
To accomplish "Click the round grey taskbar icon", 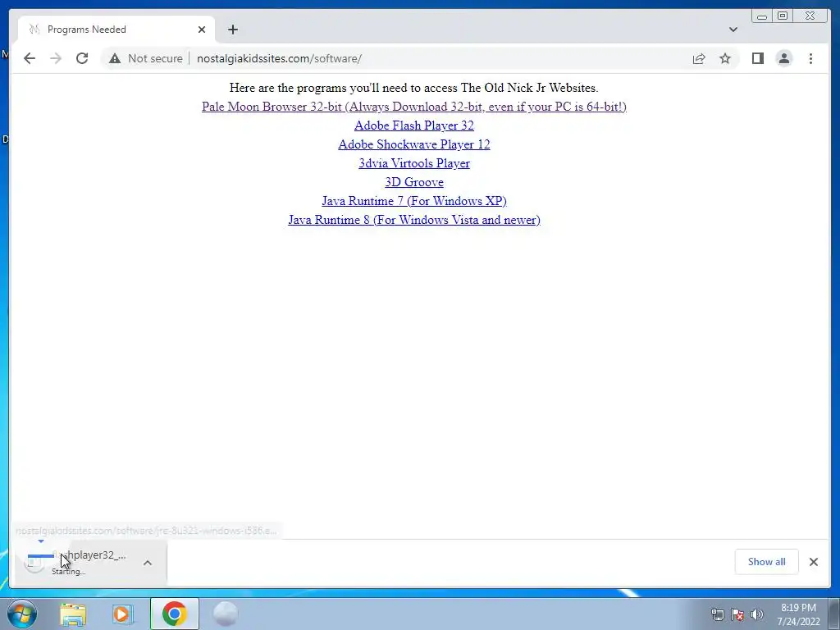I will pyautogui.click(x=225, y=614).
